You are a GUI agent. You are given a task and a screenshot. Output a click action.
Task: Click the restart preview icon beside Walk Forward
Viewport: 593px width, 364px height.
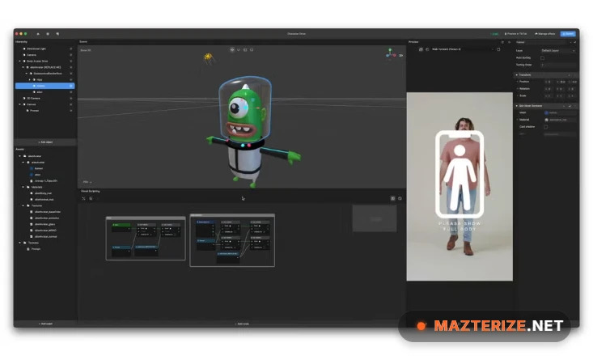pyautogui.click(x=498, y=49)
